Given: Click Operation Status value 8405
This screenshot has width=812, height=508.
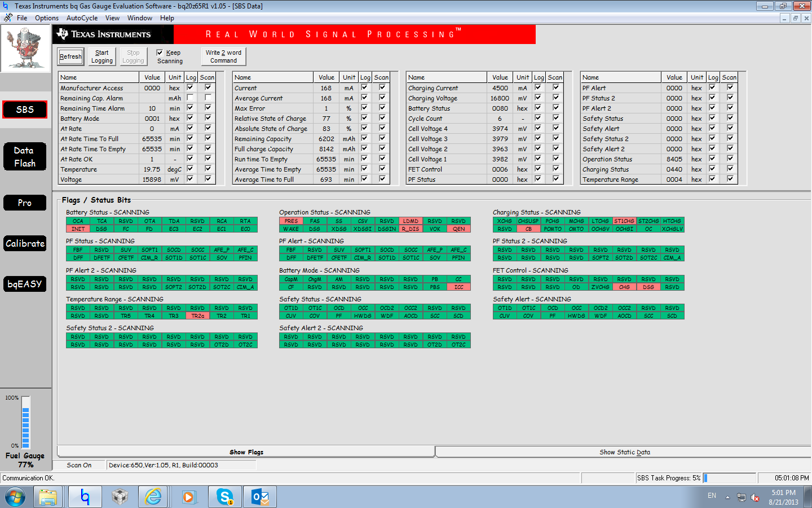Looking at the screenshot, I should coord(674,159).
